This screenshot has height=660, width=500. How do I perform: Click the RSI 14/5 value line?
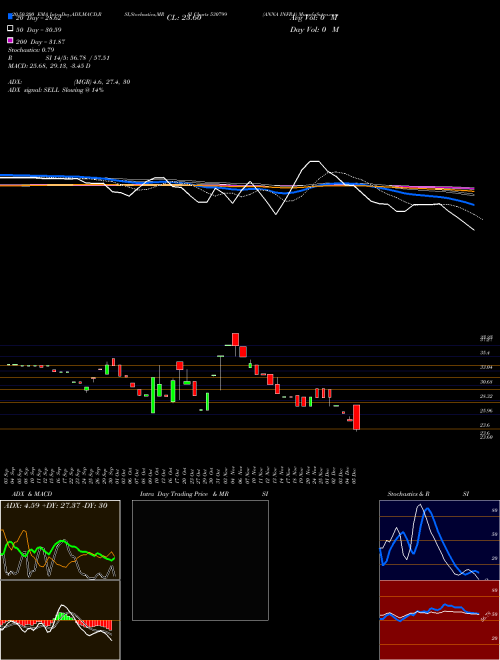59,58
